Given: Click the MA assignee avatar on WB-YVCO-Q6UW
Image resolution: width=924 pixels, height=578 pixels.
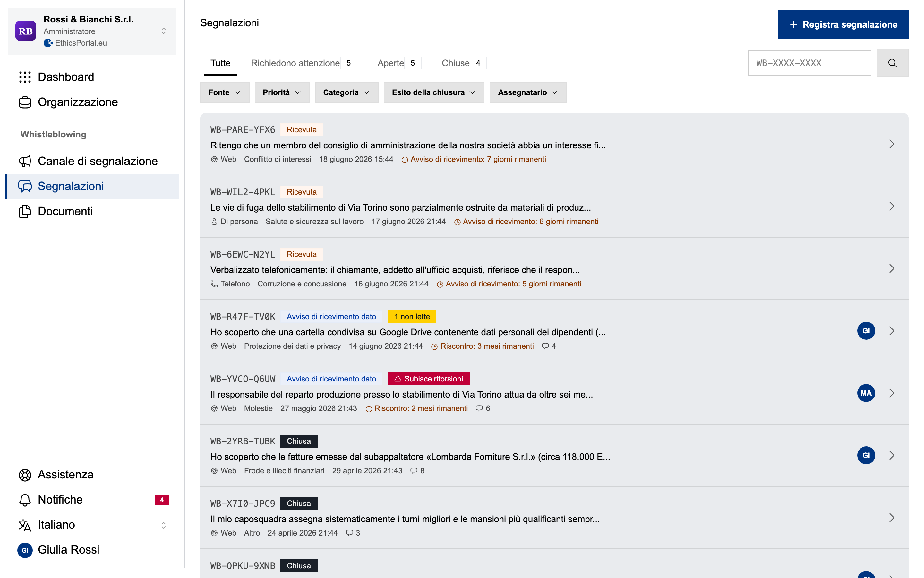Looking at the screenshot, I should click(866, 393).
